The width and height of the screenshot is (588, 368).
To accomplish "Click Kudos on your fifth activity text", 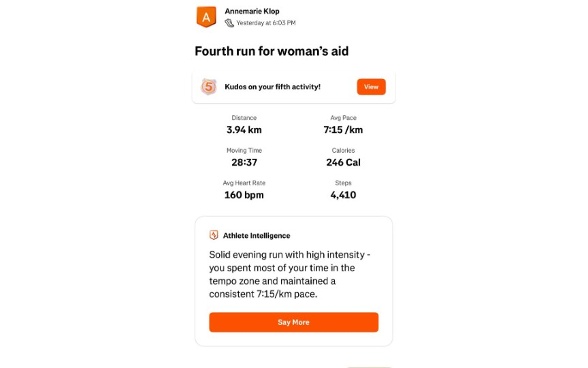I will [x=272, y=87].
